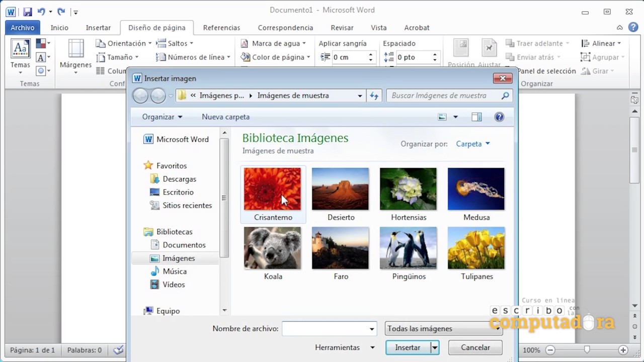The width and height of the screenshot is (644, 362).
Task: Change Organizar por Carpeta dropdown
Action: 473,144
